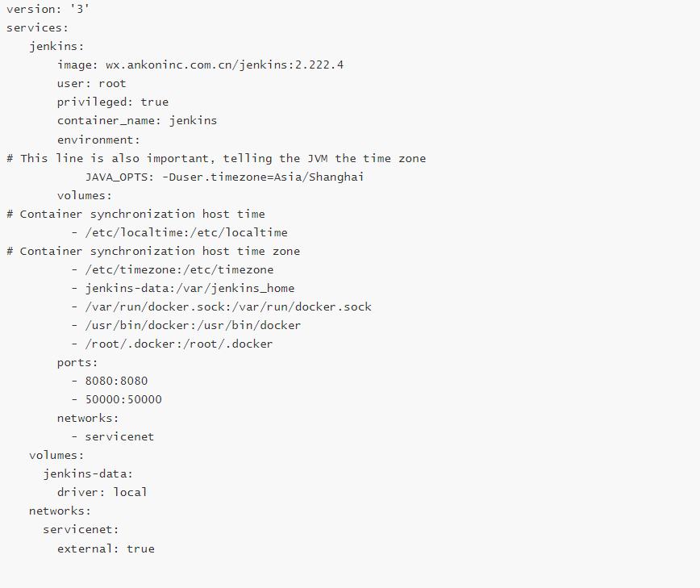Click the Jenkins image path line

[x=200, y=65]
